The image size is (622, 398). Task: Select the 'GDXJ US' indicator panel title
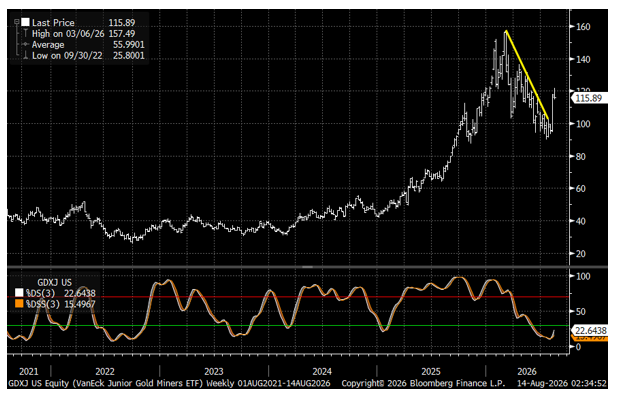(54, 283)
